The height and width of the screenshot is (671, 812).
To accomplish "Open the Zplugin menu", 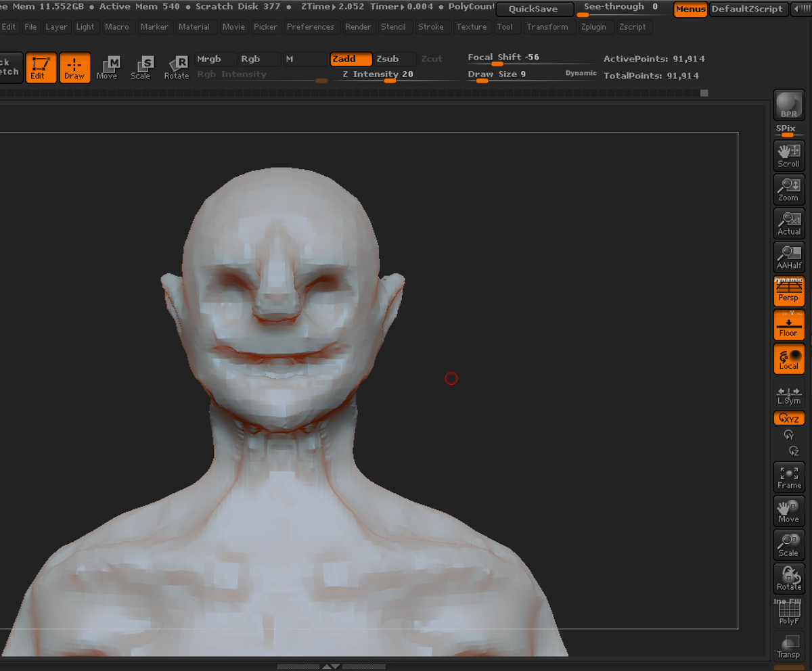I will click(594, 27).
